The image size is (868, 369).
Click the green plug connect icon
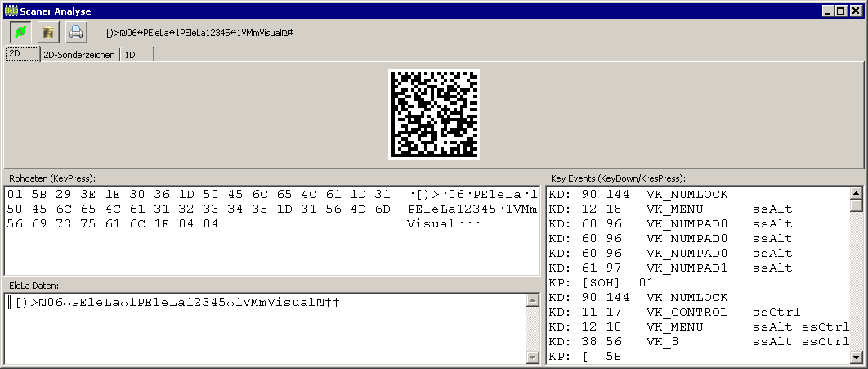(20, 33)
